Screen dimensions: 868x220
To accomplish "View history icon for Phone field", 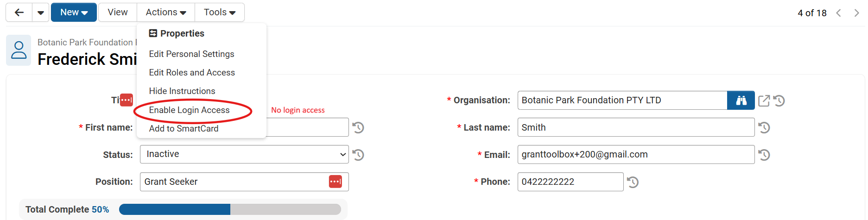I will tap(633, 182).
